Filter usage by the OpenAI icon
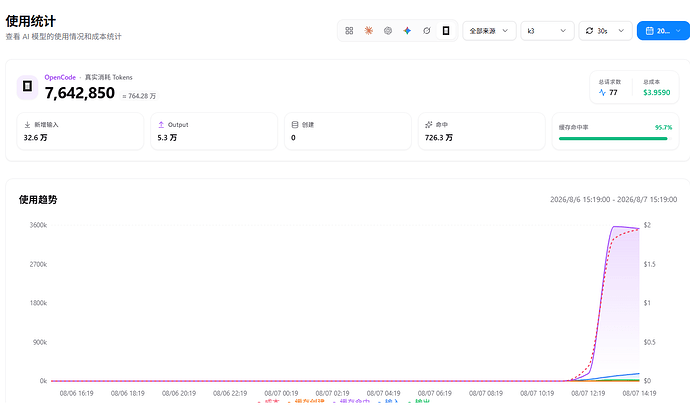The image size is (690, 408). pyautogui.click(x=388, y=31)
